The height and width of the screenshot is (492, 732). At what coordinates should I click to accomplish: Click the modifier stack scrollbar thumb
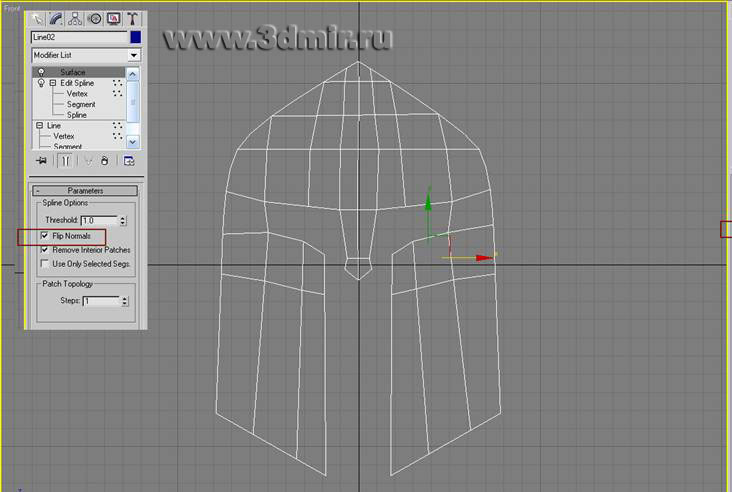click(133, 102)
